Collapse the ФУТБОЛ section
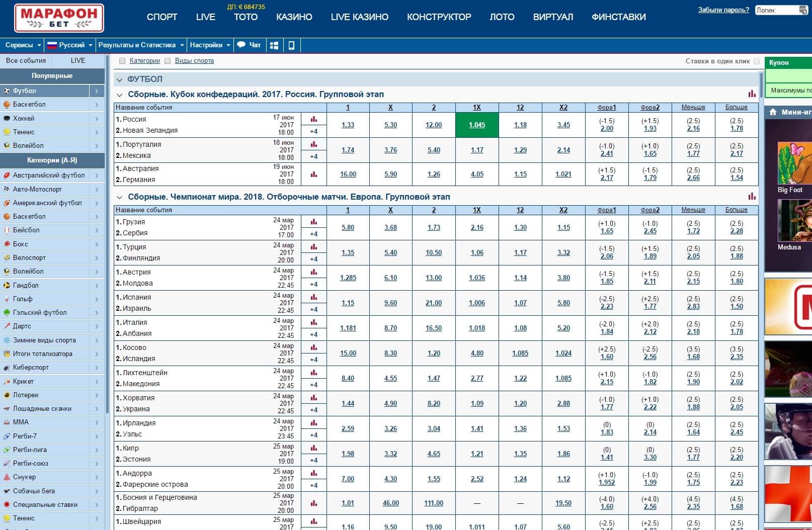Screen dimensions: 812x530 click(x=120, y=79)
